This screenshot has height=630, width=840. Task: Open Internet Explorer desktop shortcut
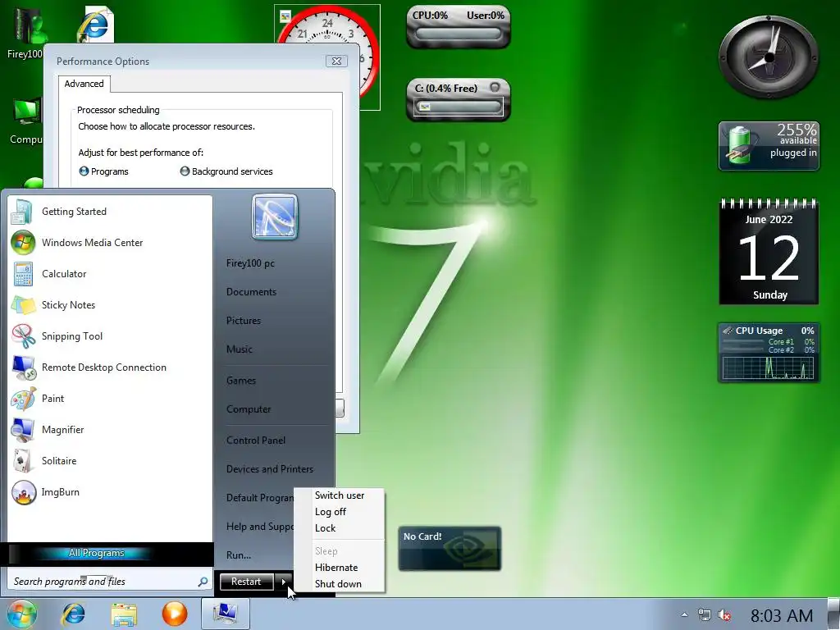95,24
